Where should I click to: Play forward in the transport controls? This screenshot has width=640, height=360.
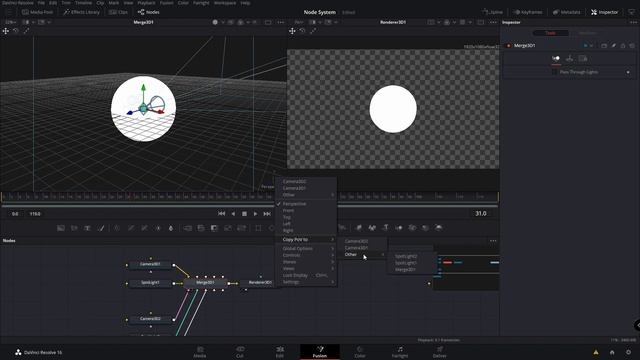coord(256,213)
